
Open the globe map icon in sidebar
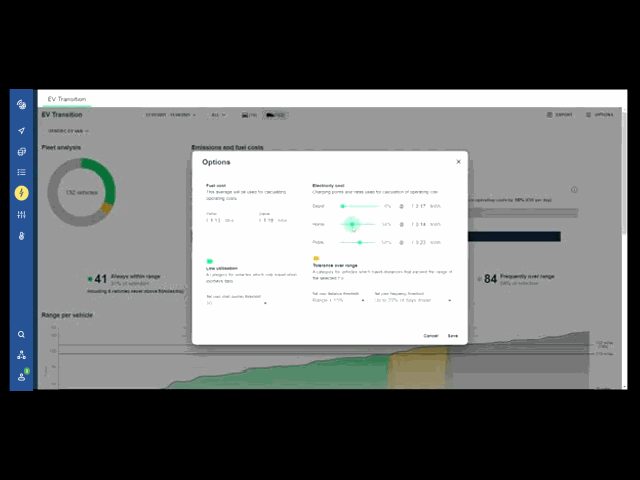pos(21,104)
